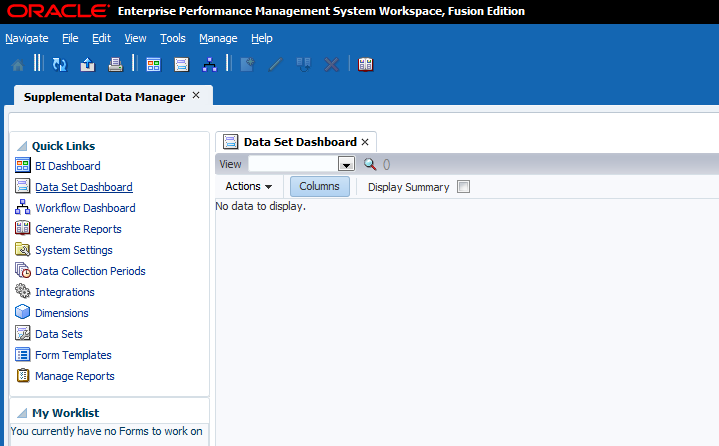Open the Dimensions link

62,313
